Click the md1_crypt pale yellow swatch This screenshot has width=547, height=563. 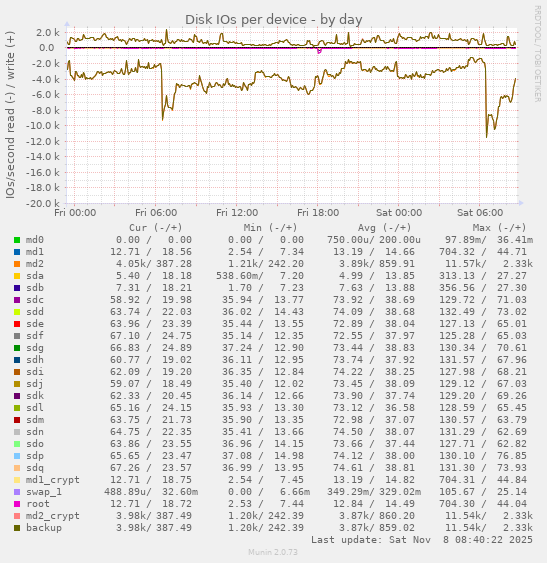tap(17, 480)
